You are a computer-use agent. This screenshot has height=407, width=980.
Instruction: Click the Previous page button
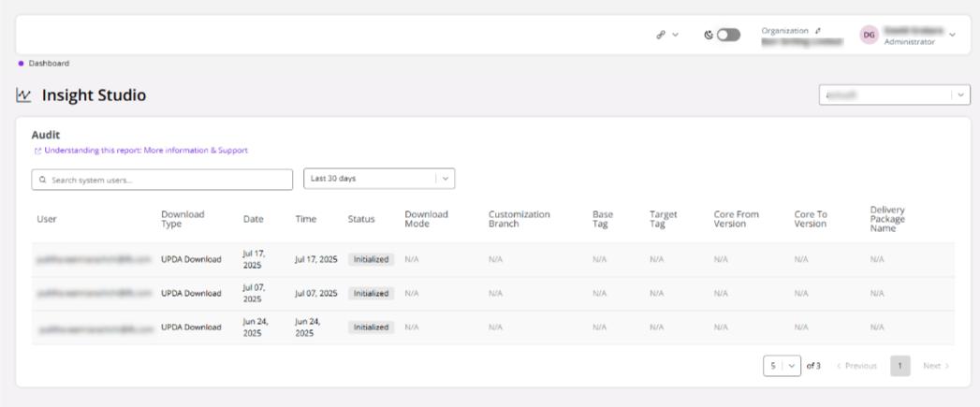[x=856, y=366]
